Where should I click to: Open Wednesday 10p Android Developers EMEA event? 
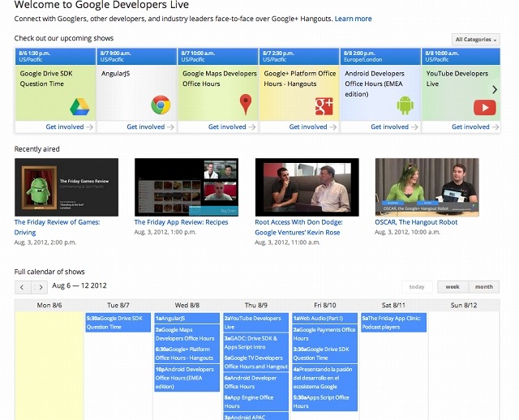pos(187,378)
